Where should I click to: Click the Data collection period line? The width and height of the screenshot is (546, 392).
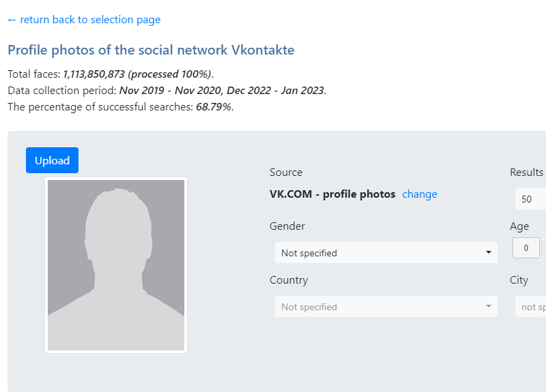coord(167,90)
